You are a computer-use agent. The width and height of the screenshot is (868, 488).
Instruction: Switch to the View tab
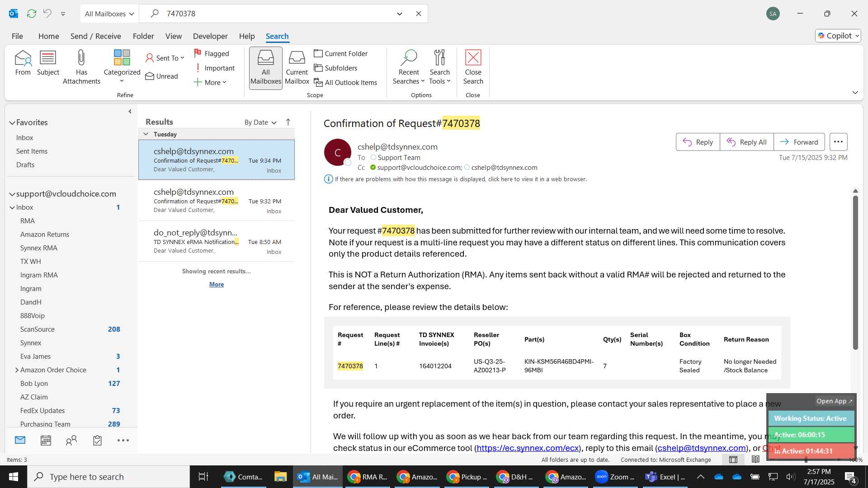174,36
